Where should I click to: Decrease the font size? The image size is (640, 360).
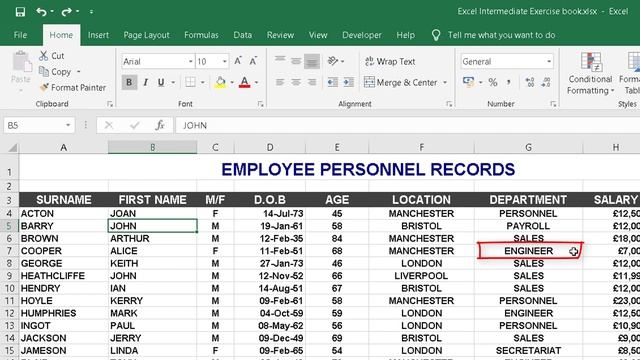tap(253, 61)
